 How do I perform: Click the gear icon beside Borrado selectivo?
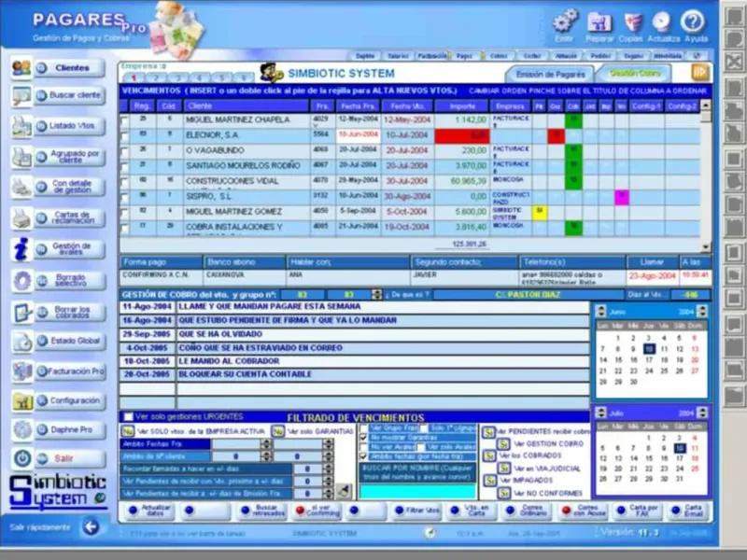click(x=21, y=281)
